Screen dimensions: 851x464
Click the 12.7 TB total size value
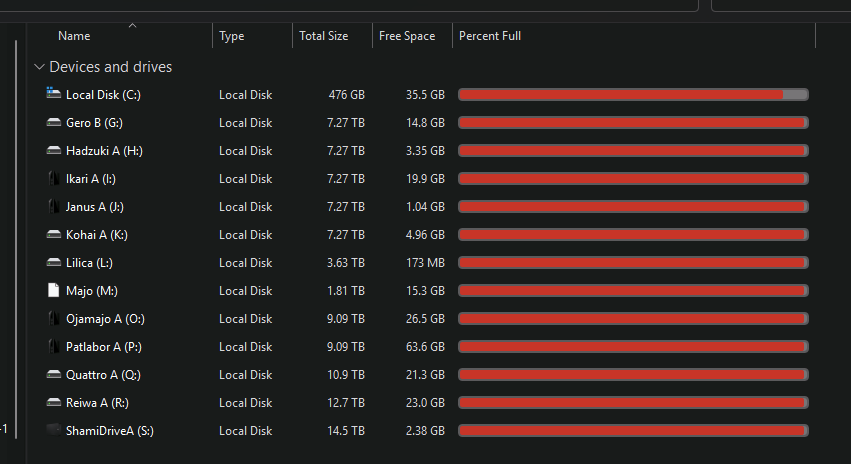[346, 403]
